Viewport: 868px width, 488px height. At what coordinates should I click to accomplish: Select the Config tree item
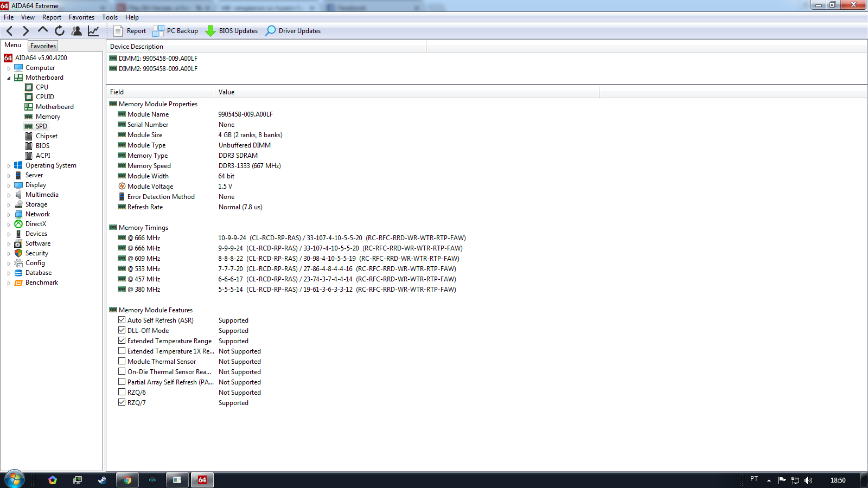35,263
